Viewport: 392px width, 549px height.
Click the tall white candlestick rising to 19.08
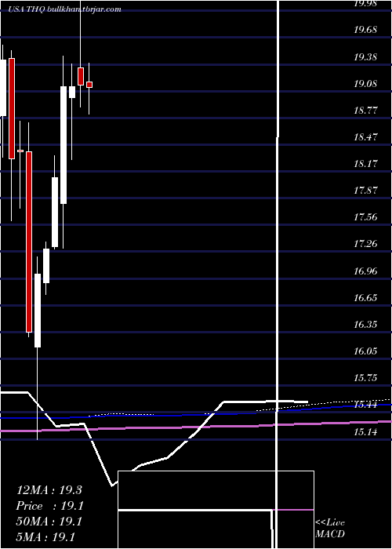point(64,145)
